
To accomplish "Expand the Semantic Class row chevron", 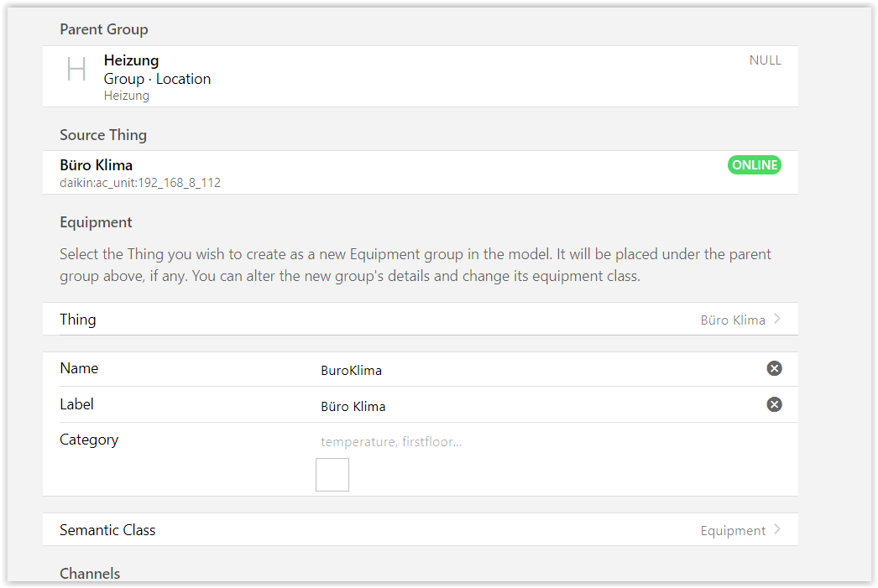I will coord(778,529).
